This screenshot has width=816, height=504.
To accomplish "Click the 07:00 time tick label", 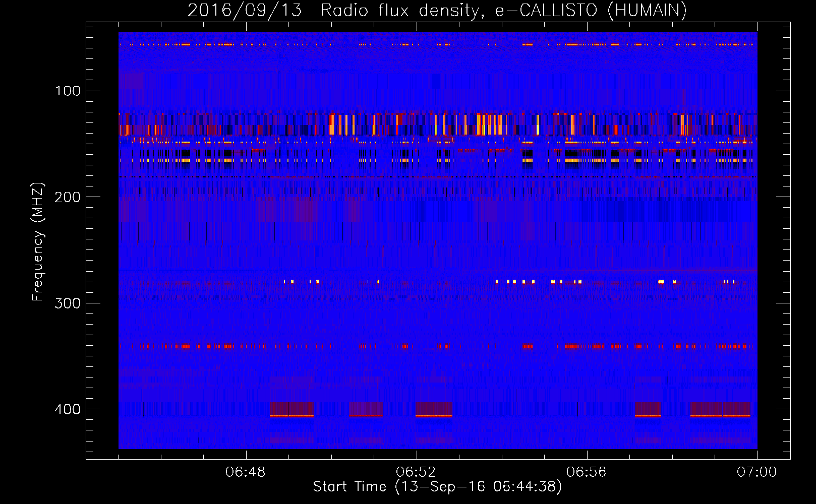I will pos(757,472).
